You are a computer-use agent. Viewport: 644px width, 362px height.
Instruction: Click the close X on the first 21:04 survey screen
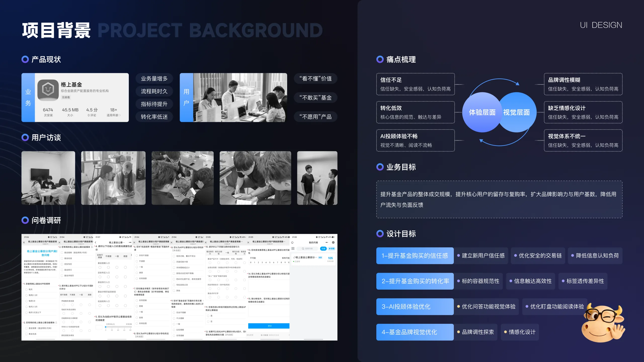pos(24,243)
